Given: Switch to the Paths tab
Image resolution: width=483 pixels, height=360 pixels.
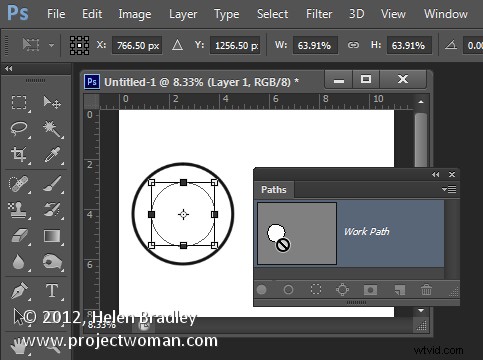Looking at the screenshot, I should 274,190.
